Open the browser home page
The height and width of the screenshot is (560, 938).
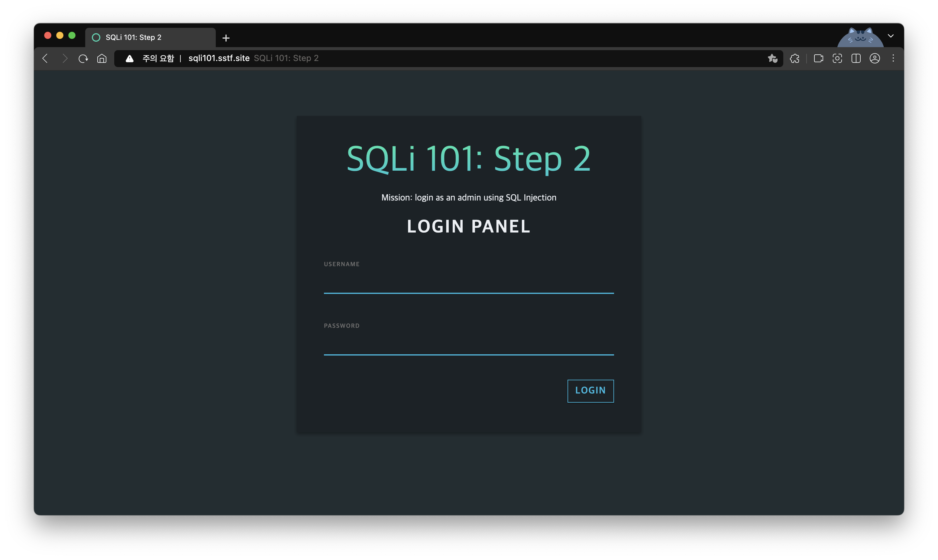click(x=102, y=59)
